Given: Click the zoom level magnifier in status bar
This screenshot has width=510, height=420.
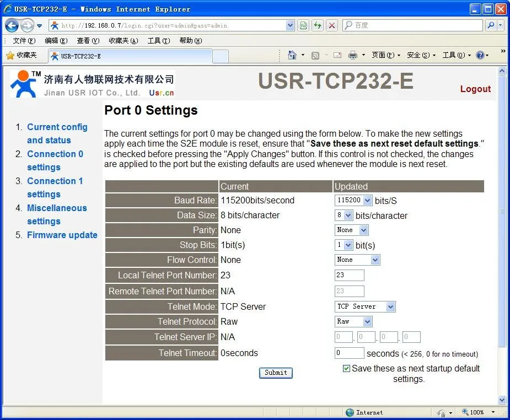Looking at the screenshot, I should (466, 412).
